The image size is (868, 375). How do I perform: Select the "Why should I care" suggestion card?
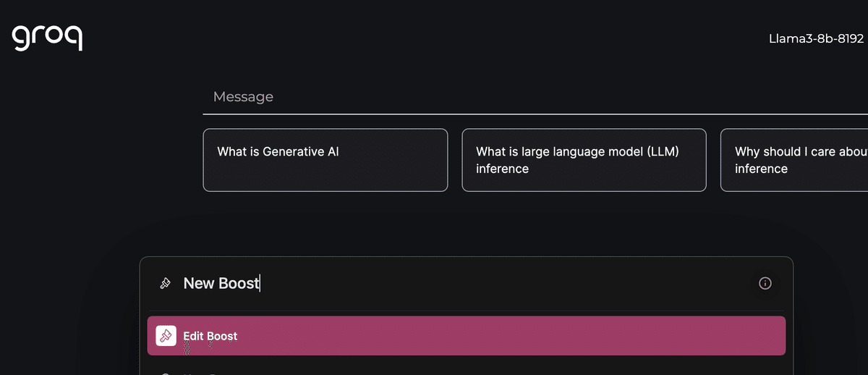pyautogui.click(x=794, y=160)
